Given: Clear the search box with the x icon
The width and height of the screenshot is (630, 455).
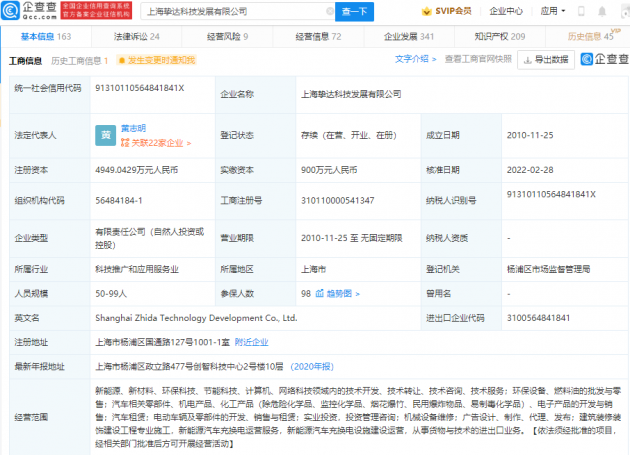Looking at the screenshot, I should click(330, 12).
